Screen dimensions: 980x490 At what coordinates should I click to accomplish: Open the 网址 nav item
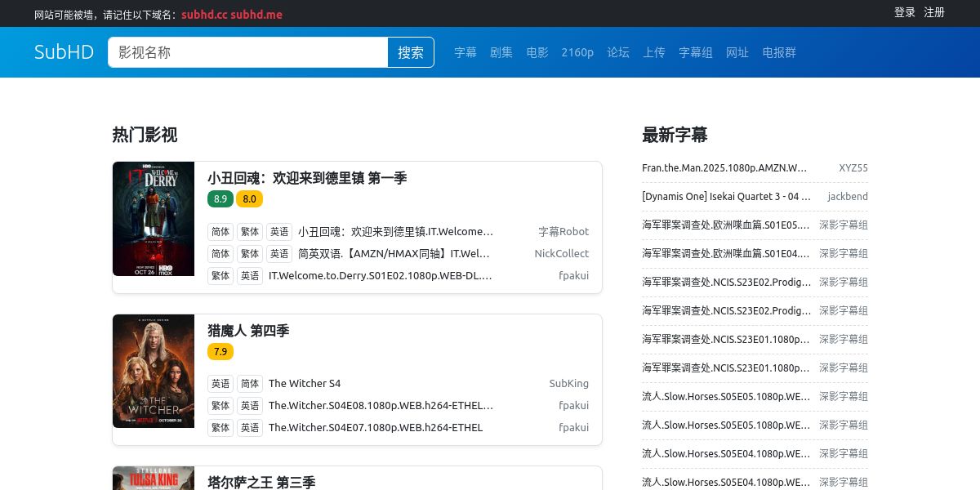[737, 52]
